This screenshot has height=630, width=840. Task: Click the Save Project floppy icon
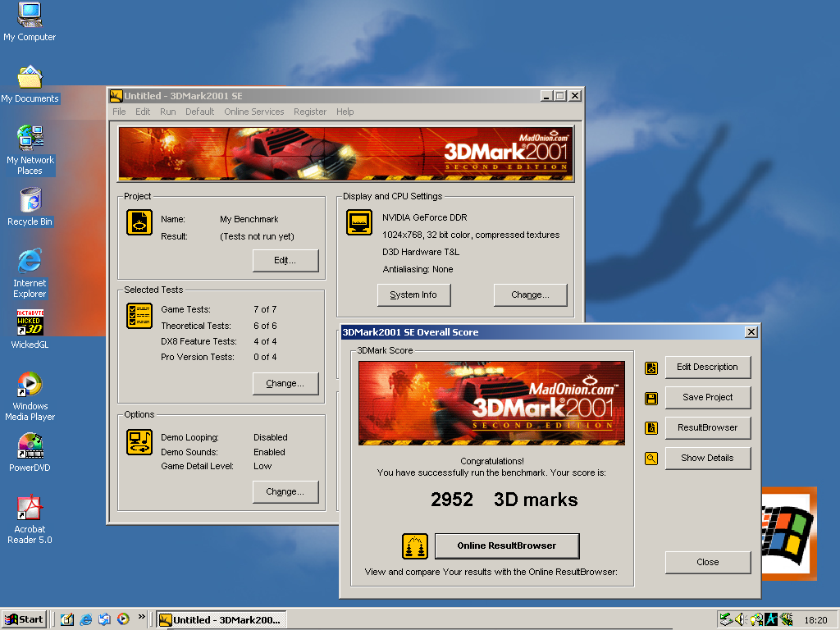click(651, 398)
